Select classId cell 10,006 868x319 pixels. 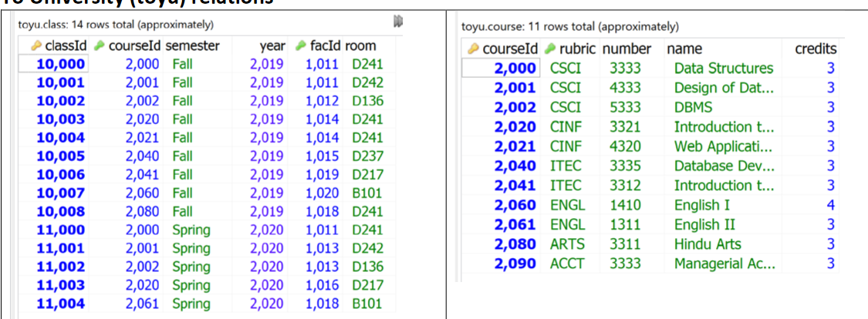61,175
